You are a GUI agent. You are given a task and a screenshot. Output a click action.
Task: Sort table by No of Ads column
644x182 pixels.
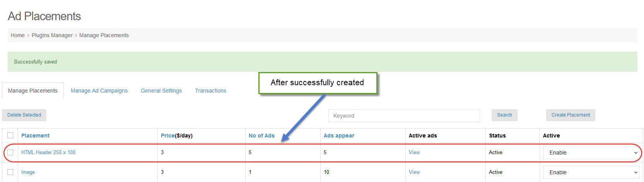(261, 136)
